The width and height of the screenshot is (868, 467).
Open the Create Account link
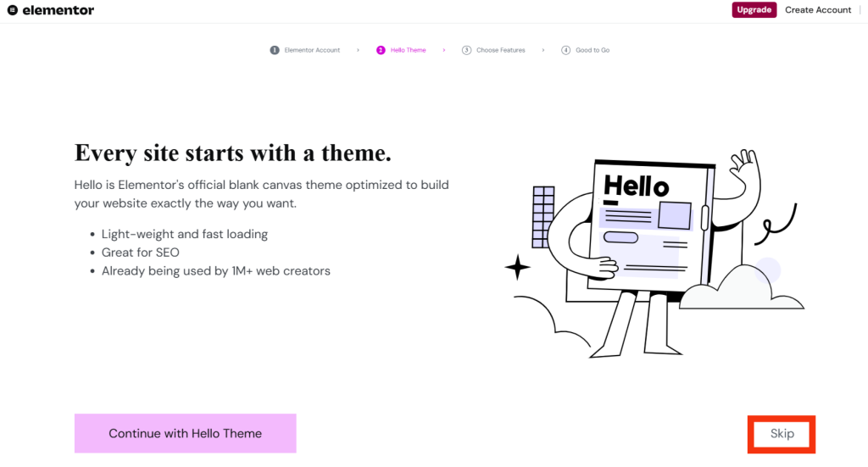818,10
